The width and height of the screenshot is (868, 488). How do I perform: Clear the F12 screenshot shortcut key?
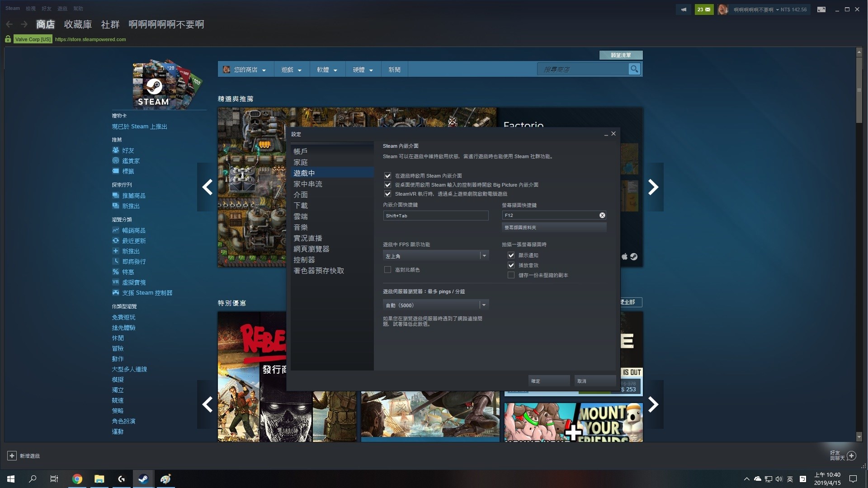click(602, 216)
